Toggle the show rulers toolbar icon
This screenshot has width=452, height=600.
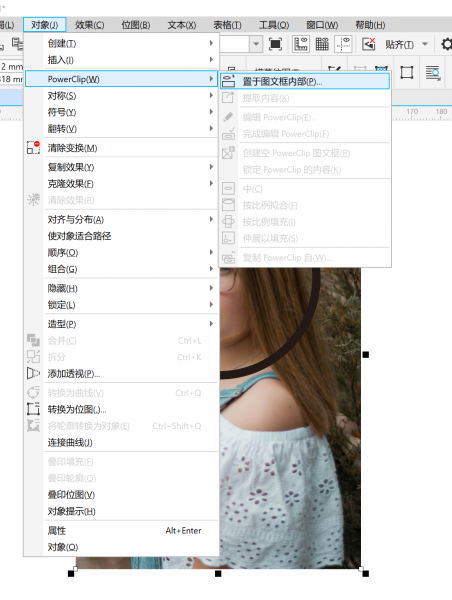(301, 44)
